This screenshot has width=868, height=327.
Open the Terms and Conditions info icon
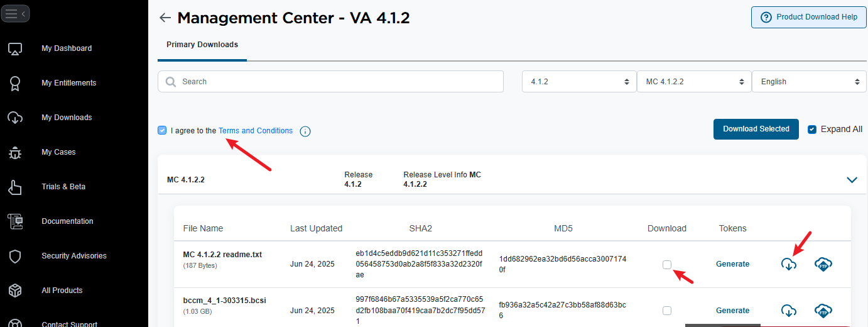click(305, 131)
